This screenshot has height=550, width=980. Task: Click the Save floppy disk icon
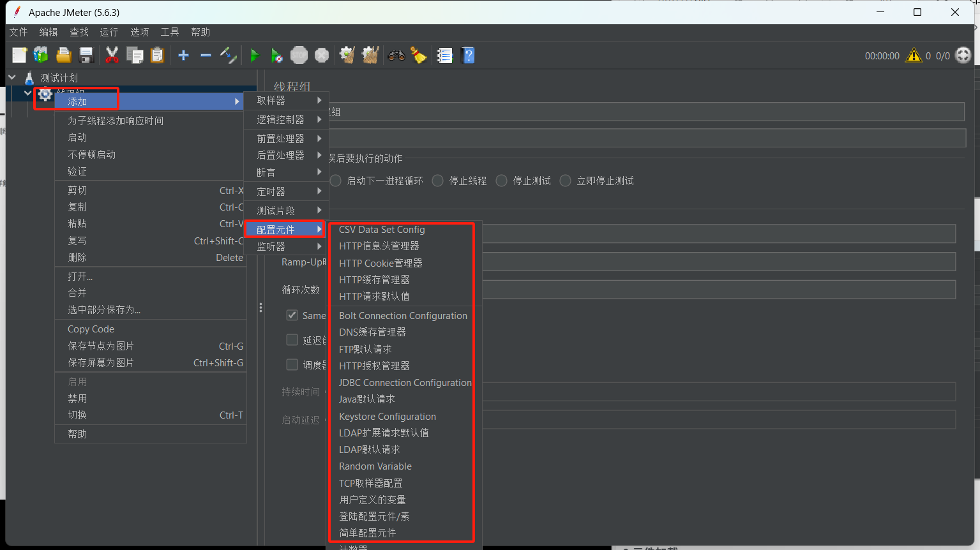(86, 56)
